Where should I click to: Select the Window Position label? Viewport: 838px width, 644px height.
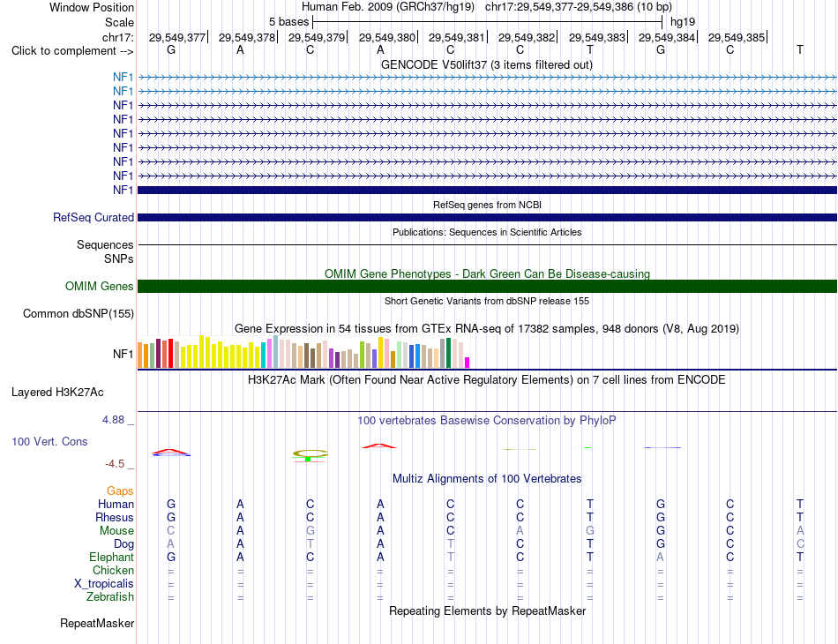coord(92,7)
